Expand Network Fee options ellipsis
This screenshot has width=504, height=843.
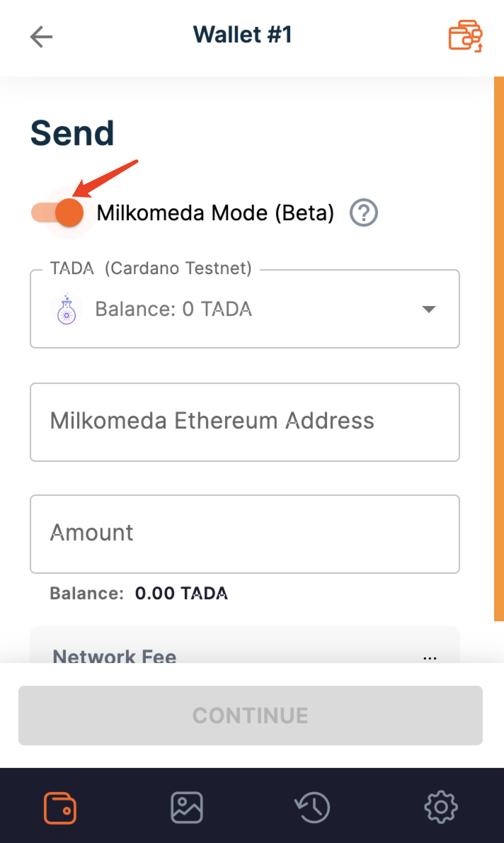(430, 657)
